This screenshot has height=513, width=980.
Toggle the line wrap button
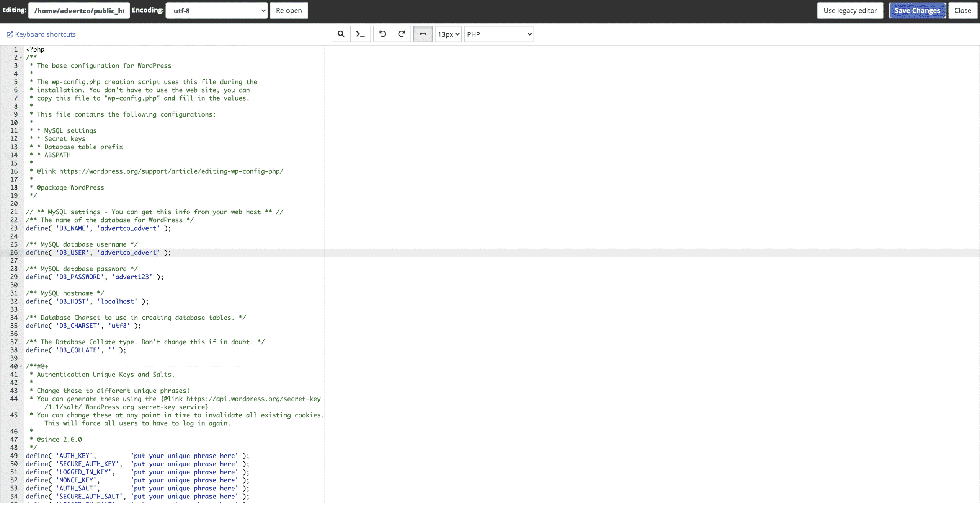coord(423,34)
